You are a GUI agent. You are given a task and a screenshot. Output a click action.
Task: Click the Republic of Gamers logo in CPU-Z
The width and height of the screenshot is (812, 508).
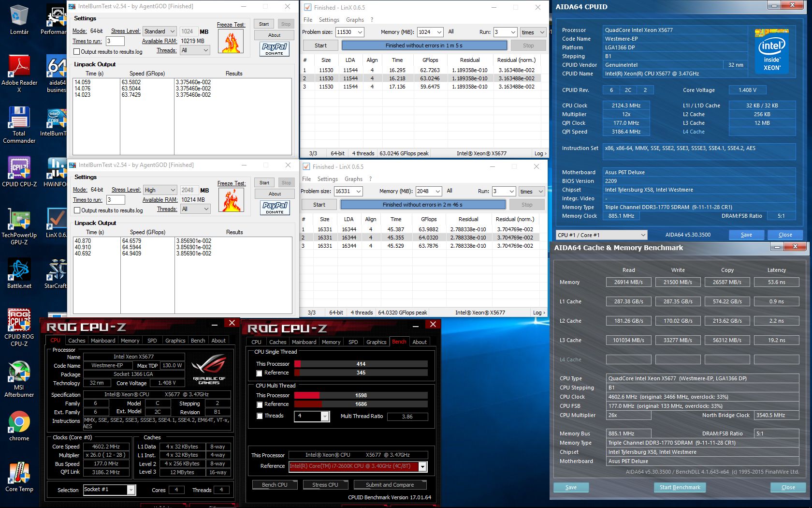pyautogui.click(x=209, y=369)
